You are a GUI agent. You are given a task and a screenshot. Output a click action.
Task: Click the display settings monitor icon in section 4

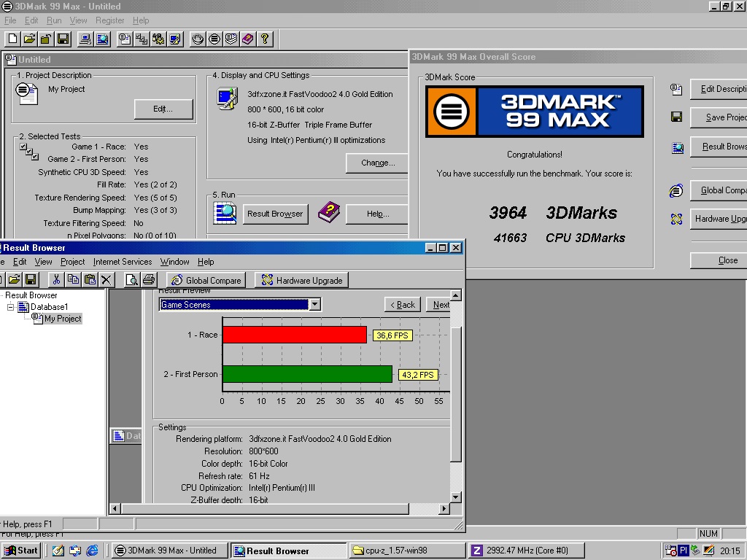228,98
